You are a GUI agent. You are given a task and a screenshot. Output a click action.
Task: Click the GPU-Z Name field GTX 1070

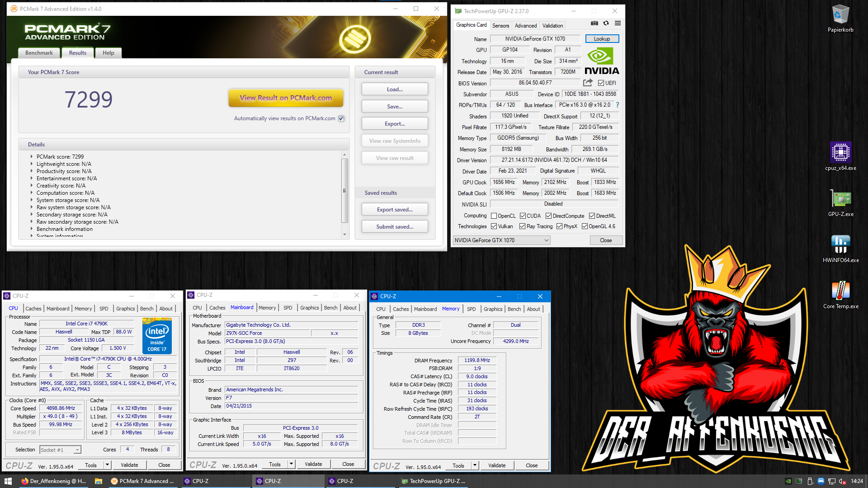click(535, 39)
